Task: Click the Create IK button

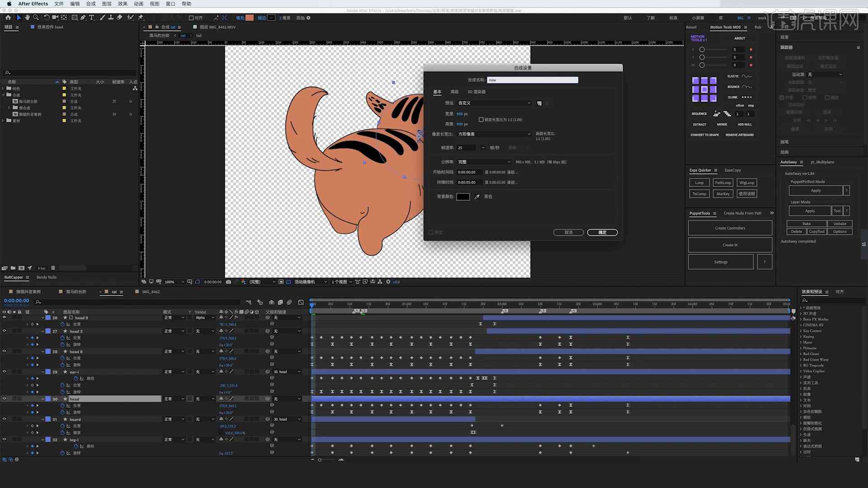Action: click(x=730, y=245)
